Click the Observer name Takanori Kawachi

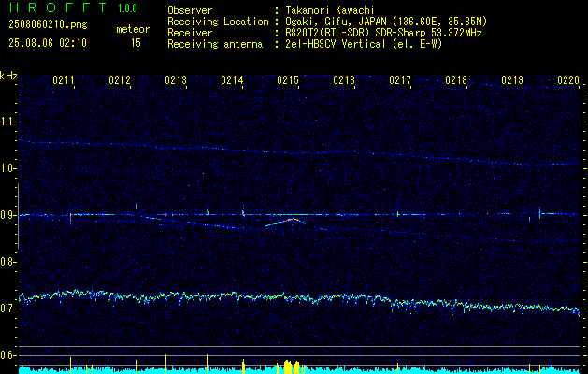[330, 10]
